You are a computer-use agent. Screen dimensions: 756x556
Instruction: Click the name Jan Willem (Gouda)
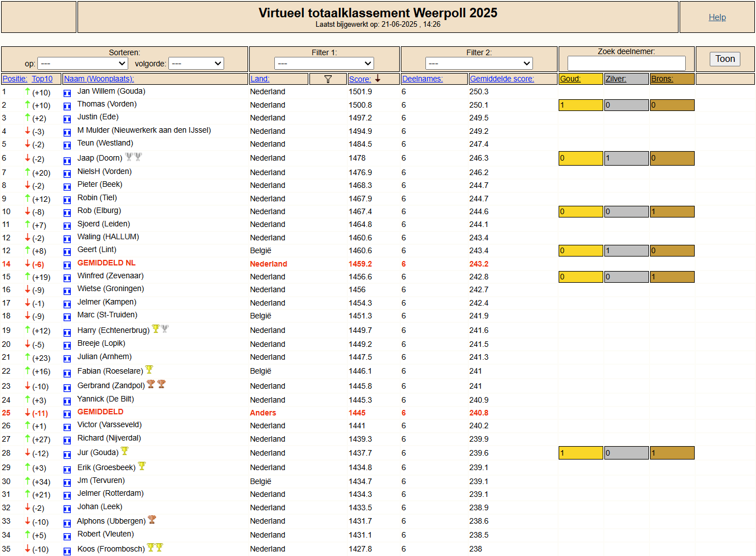(x=111, y=91)
